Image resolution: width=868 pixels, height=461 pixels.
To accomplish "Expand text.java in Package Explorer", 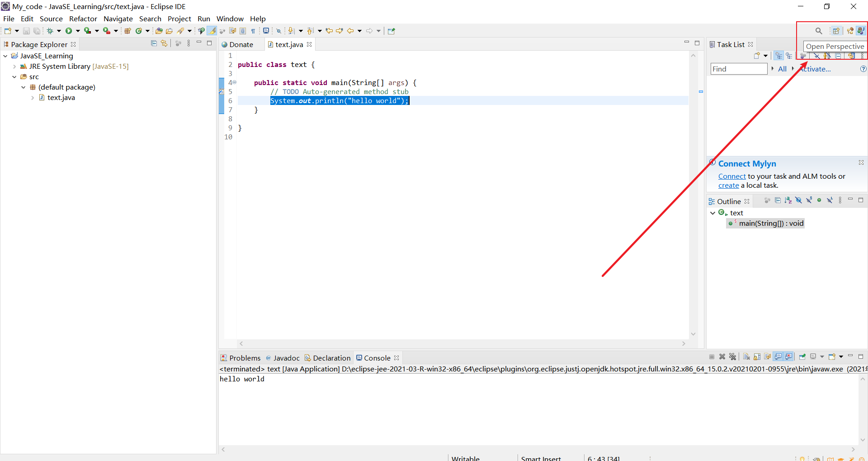I will coord(33,98).
